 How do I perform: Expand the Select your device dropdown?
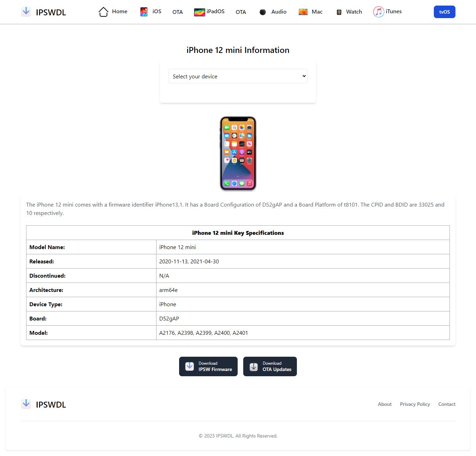pos(238,76)
